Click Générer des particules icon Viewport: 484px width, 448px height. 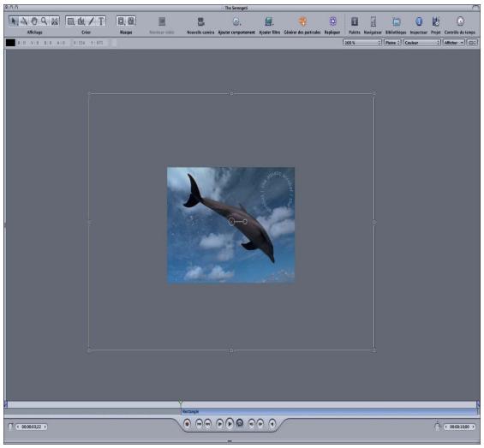click(302, 21)
